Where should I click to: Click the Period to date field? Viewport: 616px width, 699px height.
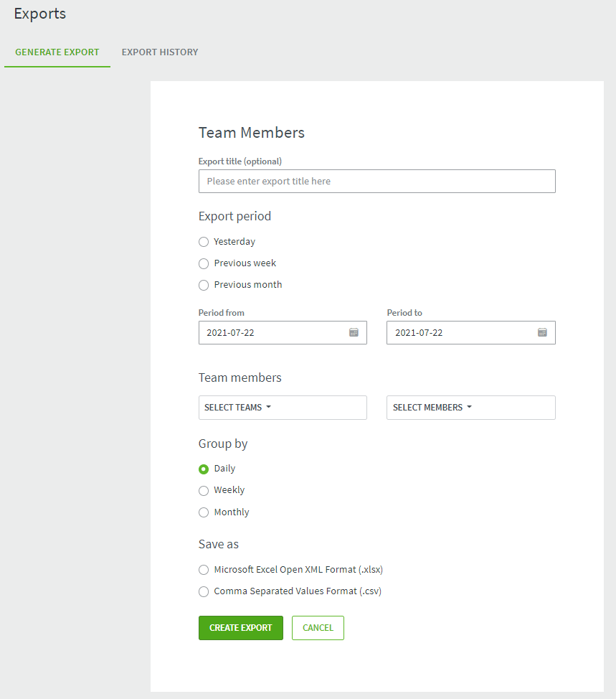point(471,332)
